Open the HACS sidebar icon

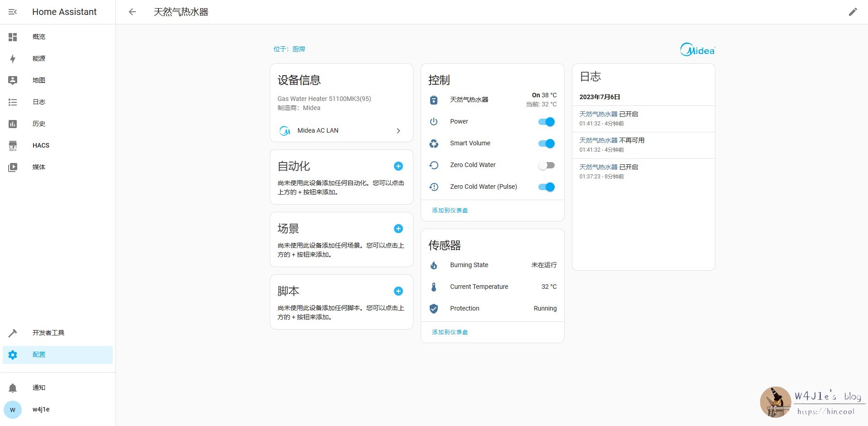13,145
